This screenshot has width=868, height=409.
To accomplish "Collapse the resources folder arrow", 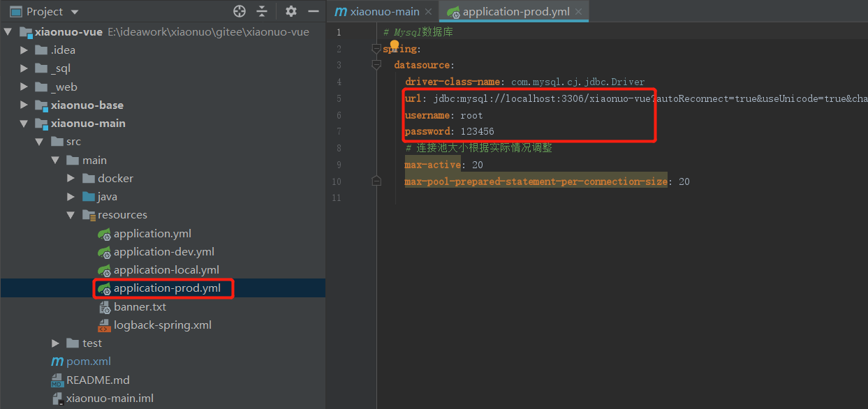I will point(71,215).
